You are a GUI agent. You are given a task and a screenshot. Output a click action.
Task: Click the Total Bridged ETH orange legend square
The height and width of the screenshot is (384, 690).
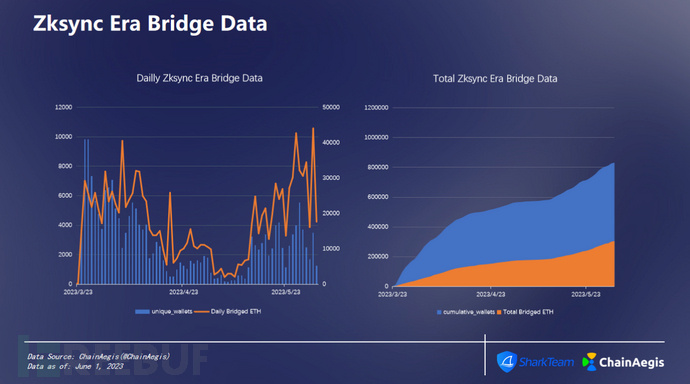pos(499,312)
